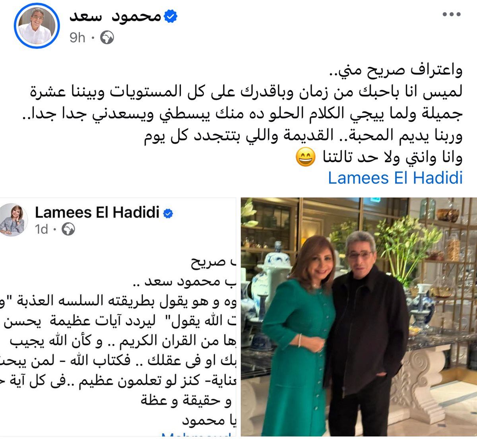Click the partially visible Mahmoud tag link at bottom
Image resolution: width=477 pixels, height=448 pixels.
click(196, 434)
